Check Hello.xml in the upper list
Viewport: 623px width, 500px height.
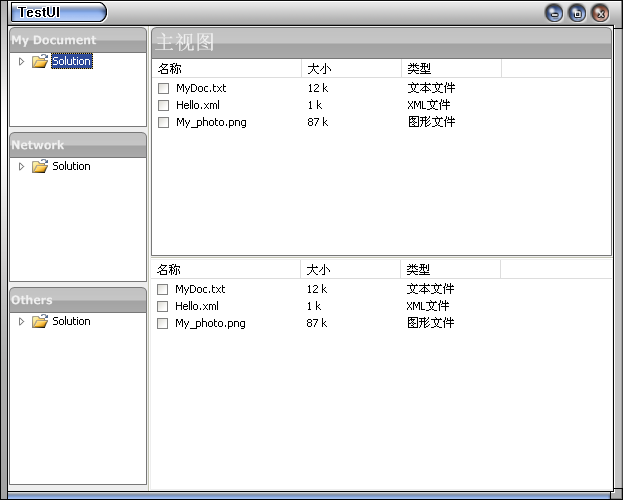163,105
